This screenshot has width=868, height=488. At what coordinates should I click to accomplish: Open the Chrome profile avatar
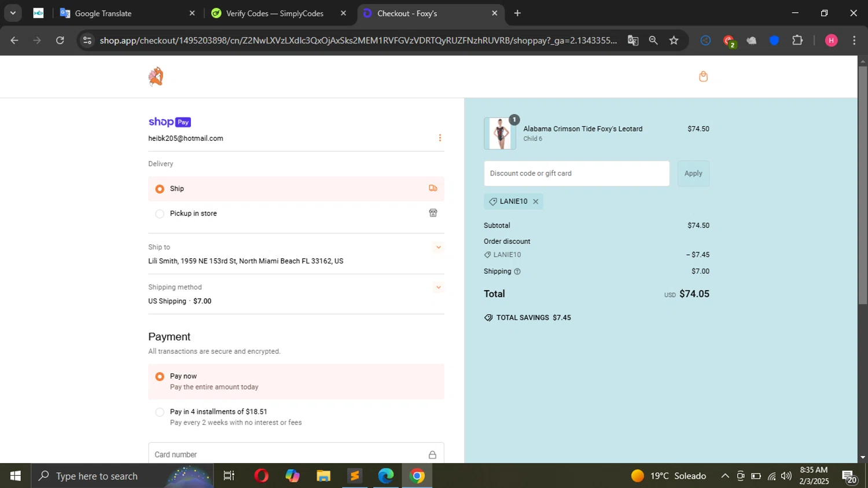(x=831, y=41)
